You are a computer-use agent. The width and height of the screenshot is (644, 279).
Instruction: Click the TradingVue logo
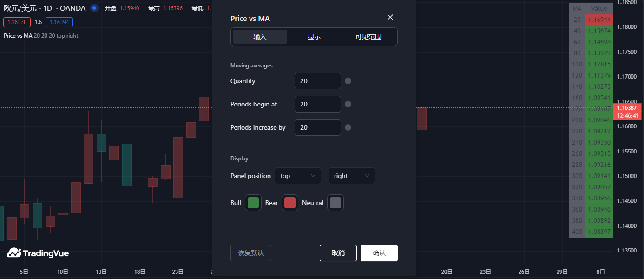[38, 253]
